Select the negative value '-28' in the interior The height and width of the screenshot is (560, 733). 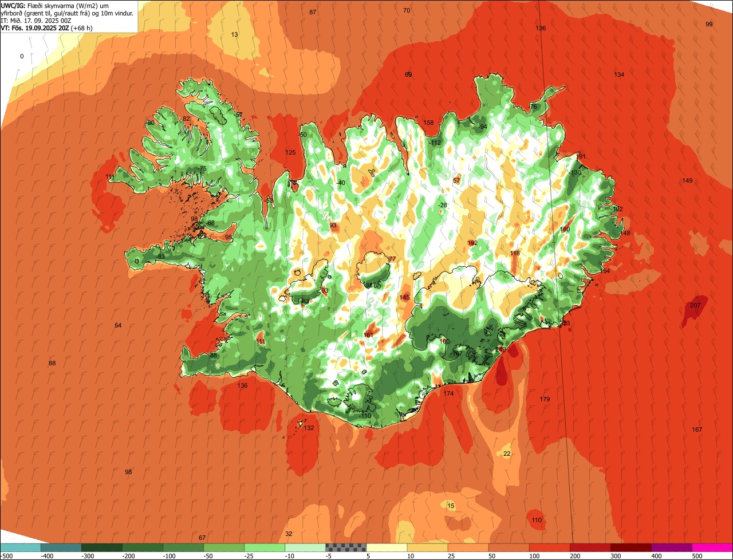pyautogui.click(x=442, y=205)
